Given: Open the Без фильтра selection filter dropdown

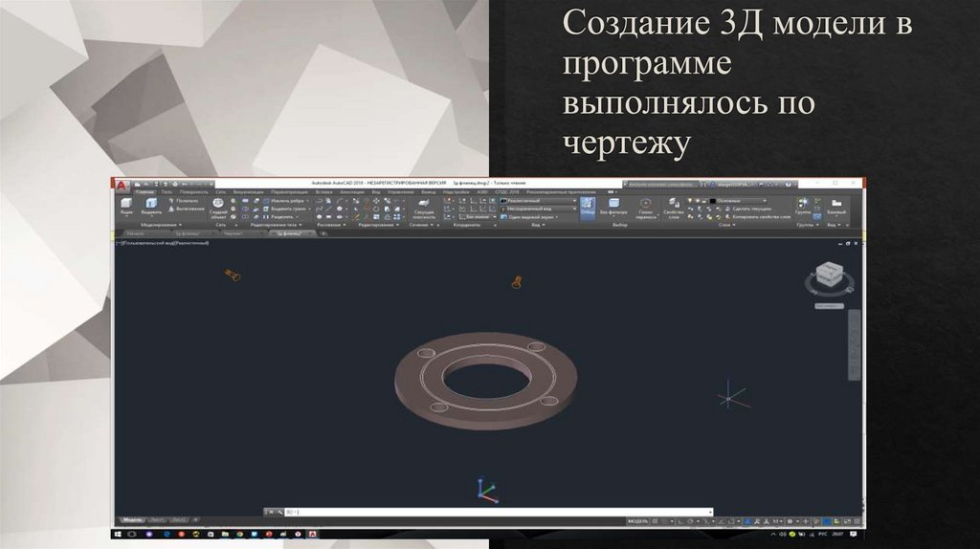Looking at the screenshot, I should (x=613, y=209).
